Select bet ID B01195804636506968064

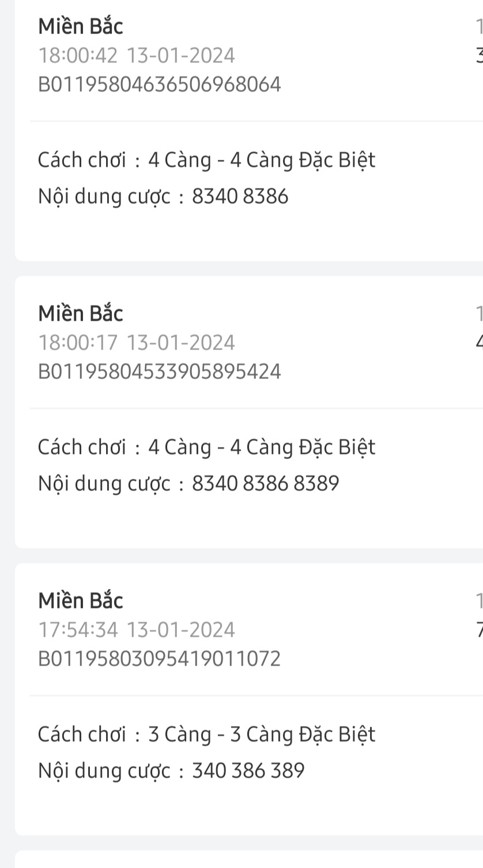point(160,84)
